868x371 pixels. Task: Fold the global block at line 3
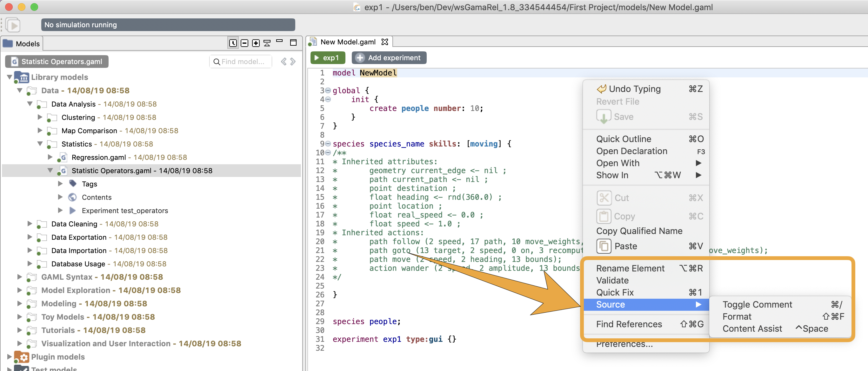pyautogui.click(x=328, y=91)
